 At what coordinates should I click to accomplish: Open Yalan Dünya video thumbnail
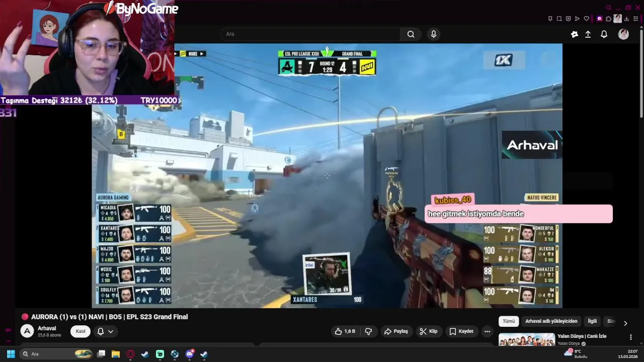coord(526,340)
